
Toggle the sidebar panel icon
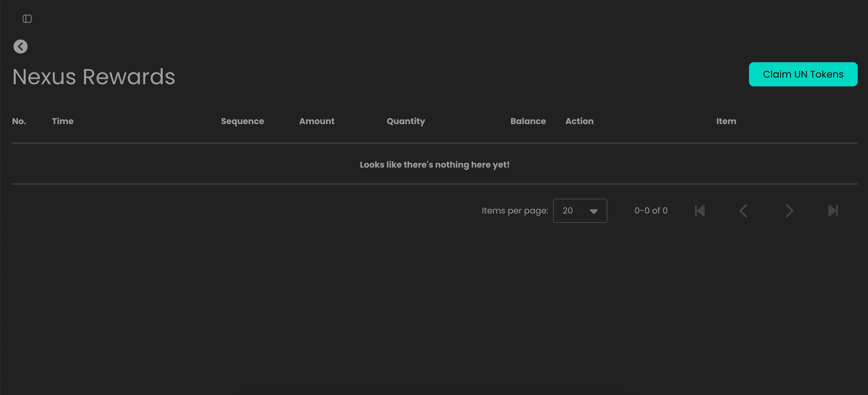(x=27, y=19)
